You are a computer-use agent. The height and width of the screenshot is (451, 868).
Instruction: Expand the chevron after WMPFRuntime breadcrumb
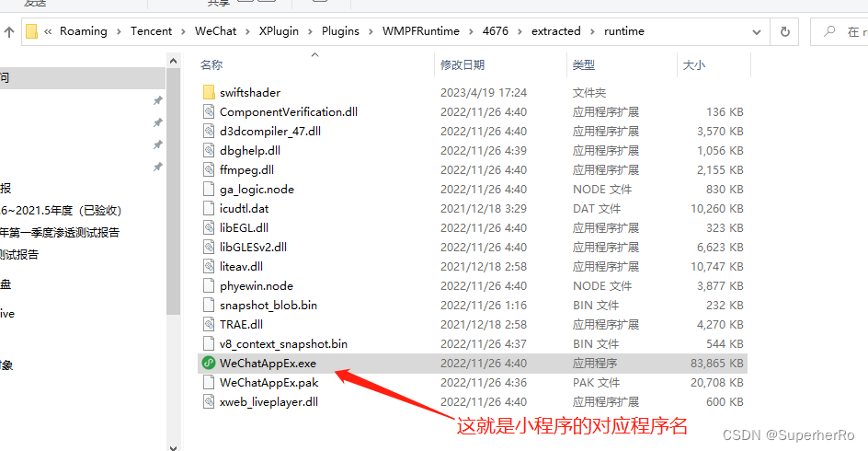coord(471,31)
